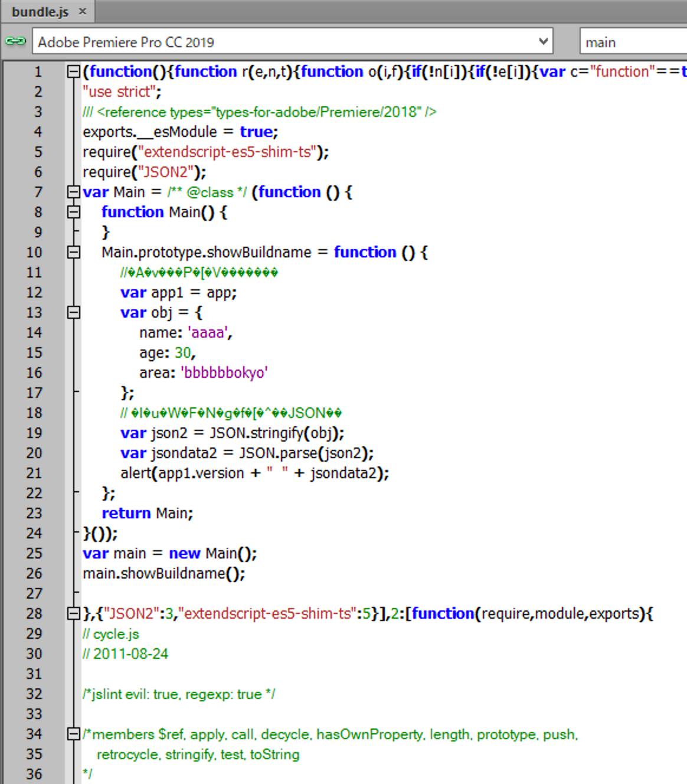Viewport: 687px width, 784px height.
Task: Click the alert call on line 21
Action: [x=255, y=473]
